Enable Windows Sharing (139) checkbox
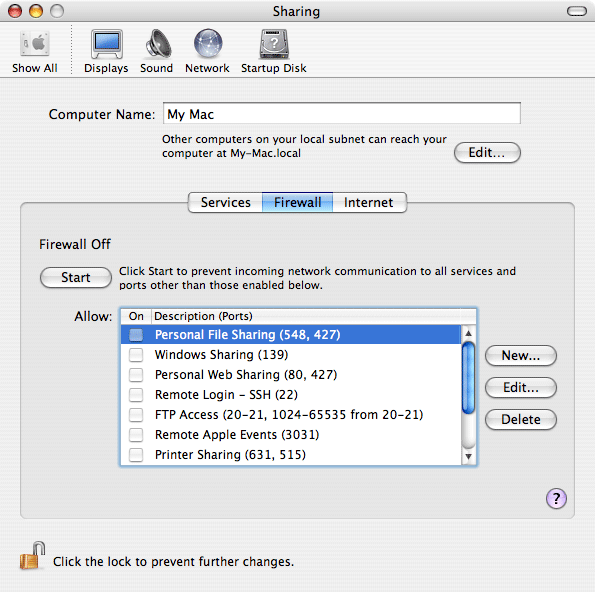Image resolution: width=595 pixels, height=592 pixels. click(136, 355)
